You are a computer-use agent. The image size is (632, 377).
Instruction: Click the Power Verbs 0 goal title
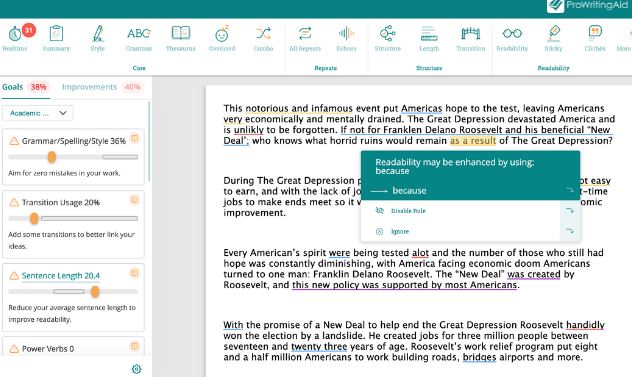(x=48, y=349)
